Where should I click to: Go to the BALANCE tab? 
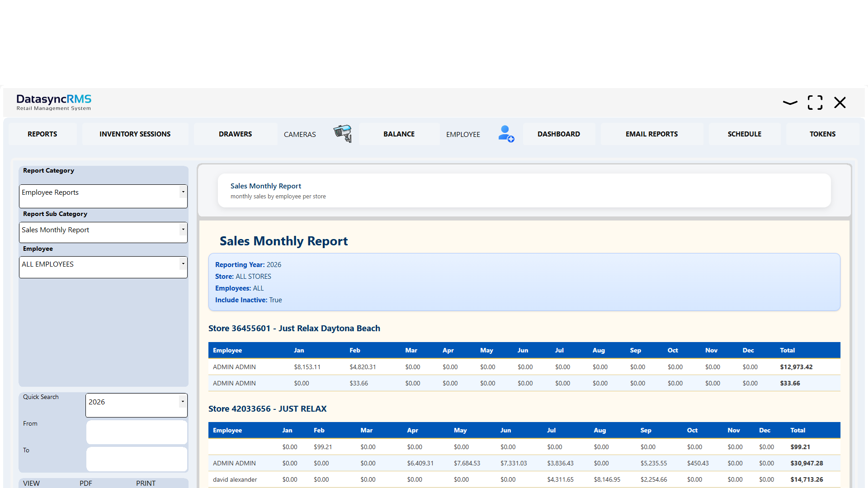click(399, 134)
